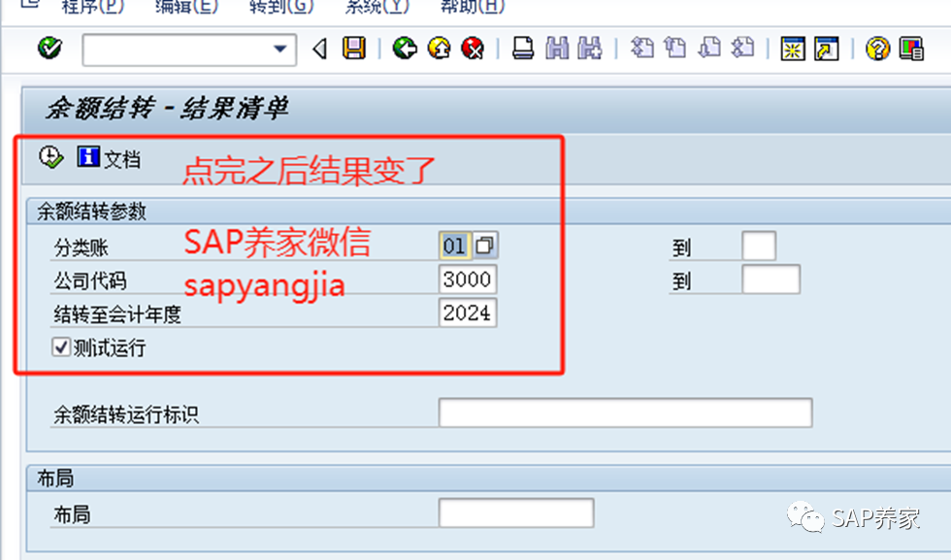Click the 余额结转运行标识 label
The image size is (951, 560).
[126, 415]
